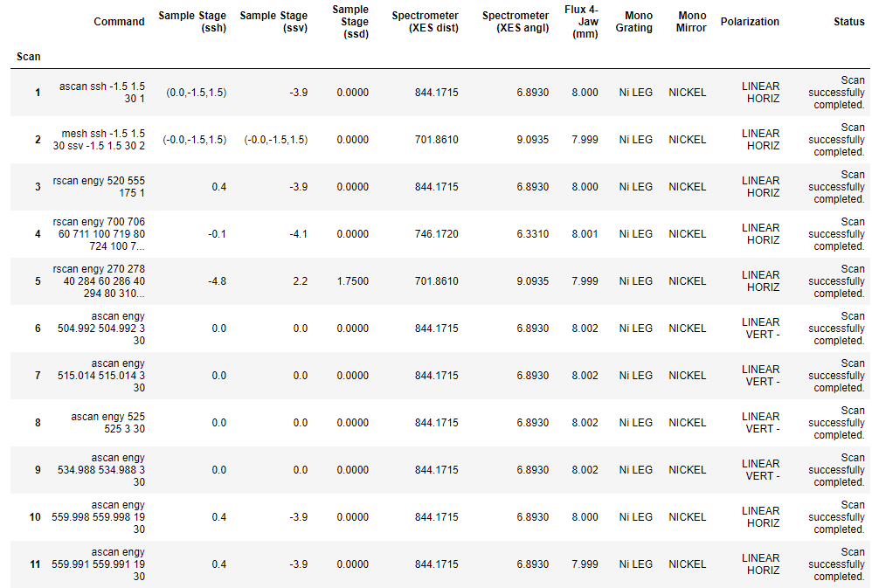The height and width of the screenshot is (588, 872).
Task: Click the Spectrometer (XES angl) header
Action: 516,22
